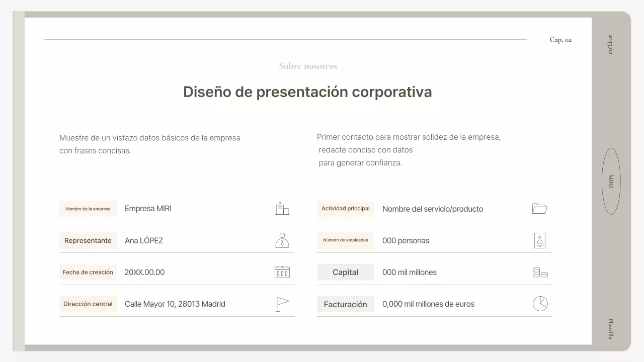
Task: Click the Nombre de la empresa label tag
Action: tap(88, 209)
